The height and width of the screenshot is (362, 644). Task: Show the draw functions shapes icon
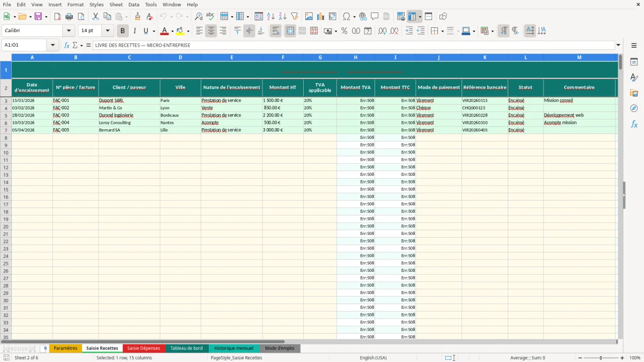443,17
